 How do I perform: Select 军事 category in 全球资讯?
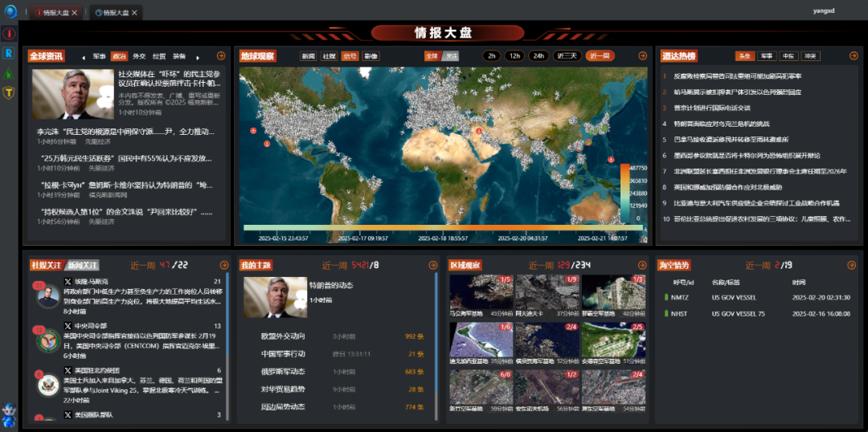[x=99, y=56]
